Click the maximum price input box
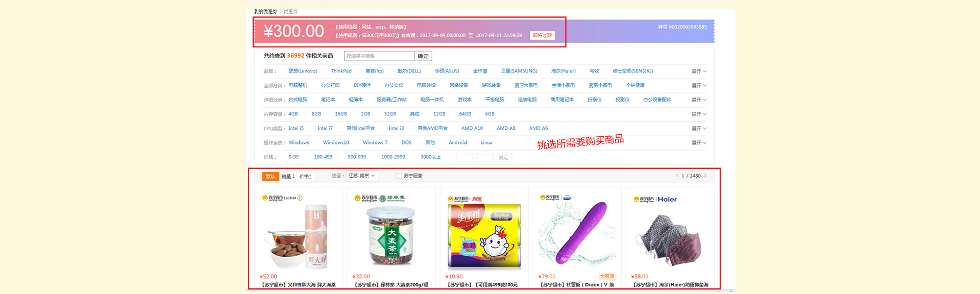Screen dimensions: 980x294 [x=484, y=158]
